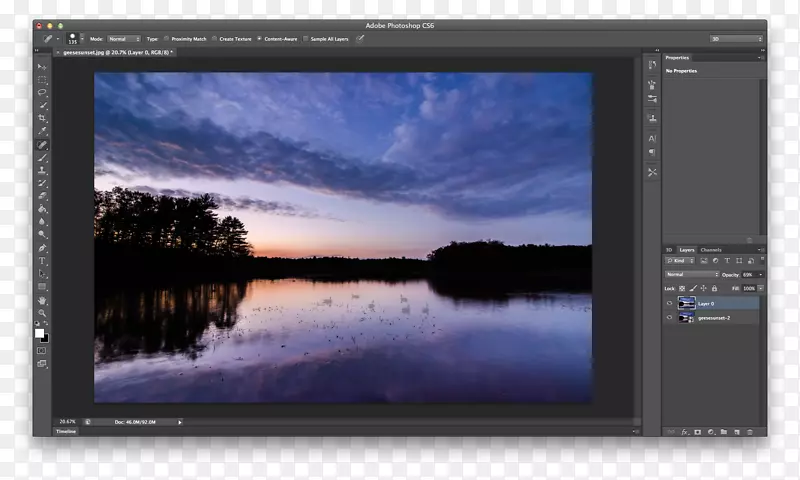Choose the Hand tool
800x480 pixels.
[42, 300]
